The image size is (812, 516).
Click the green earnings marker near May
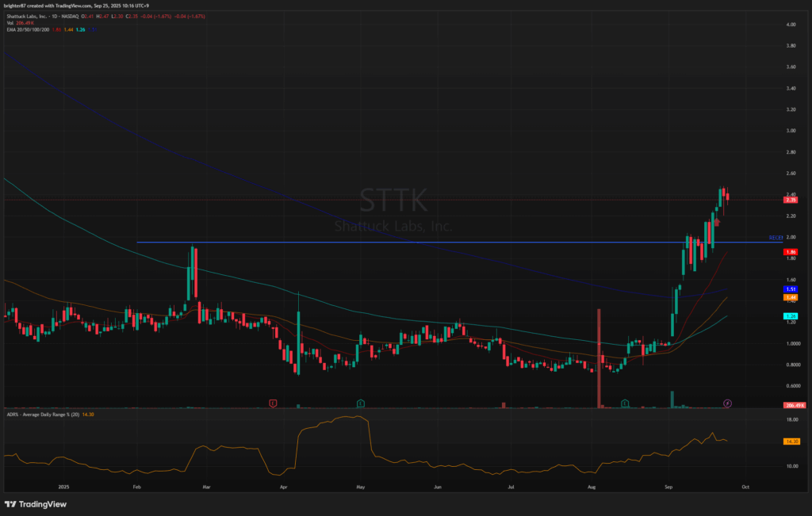[361, 403]
